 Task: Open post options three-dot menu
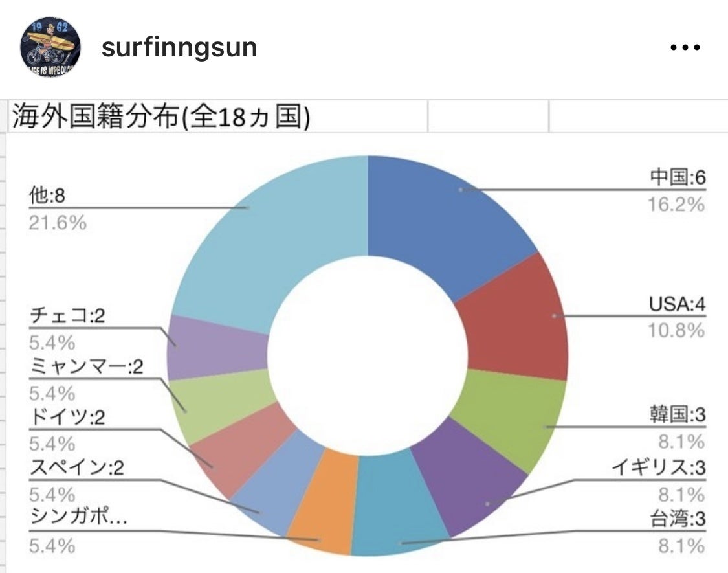point(685,48)
